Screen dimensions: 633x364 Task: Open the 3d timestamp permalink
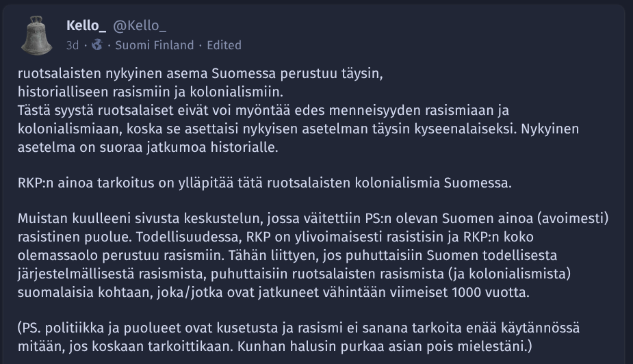click(x=73, y=45)
